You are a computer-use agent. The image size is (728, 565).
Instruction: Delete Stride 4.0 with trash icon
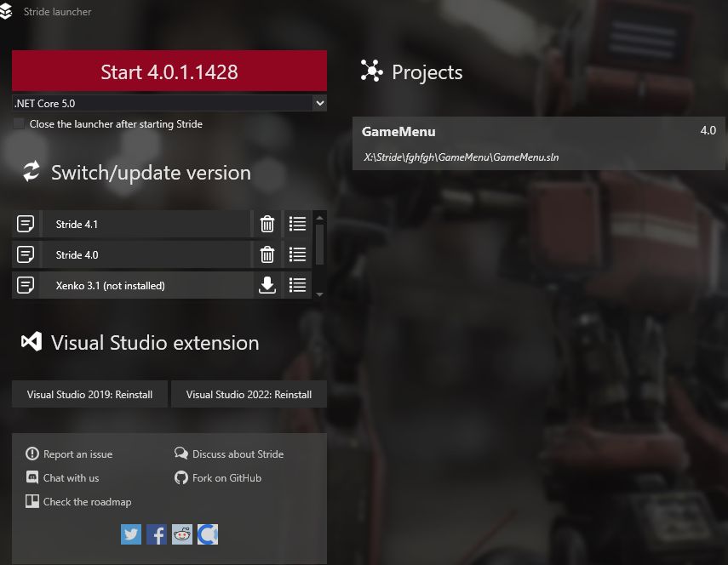pos(267,254)
